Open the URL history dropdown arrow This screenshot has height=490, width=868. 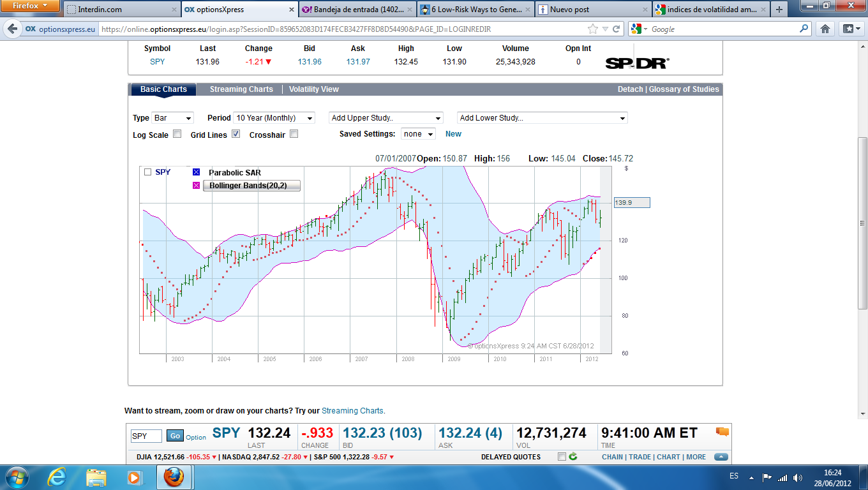coord(606,29)
